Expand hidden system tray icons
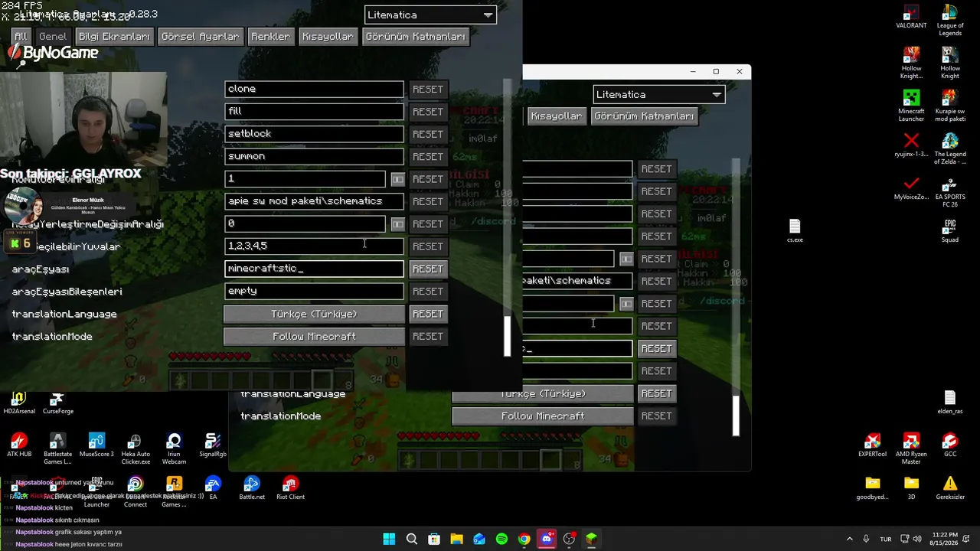Screen dimensions: 980x551 click(849, 539)
